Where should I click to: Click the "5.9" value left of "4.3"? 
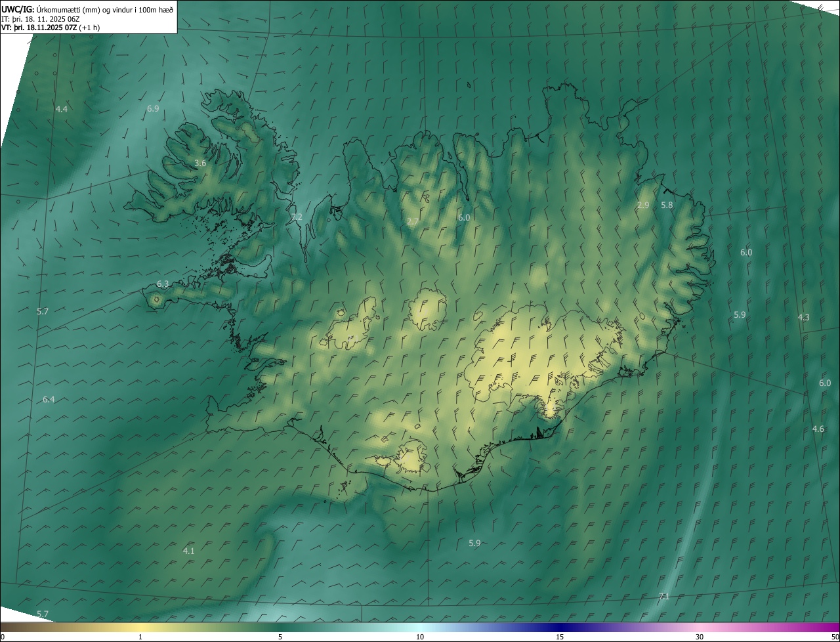coord(740,314)
